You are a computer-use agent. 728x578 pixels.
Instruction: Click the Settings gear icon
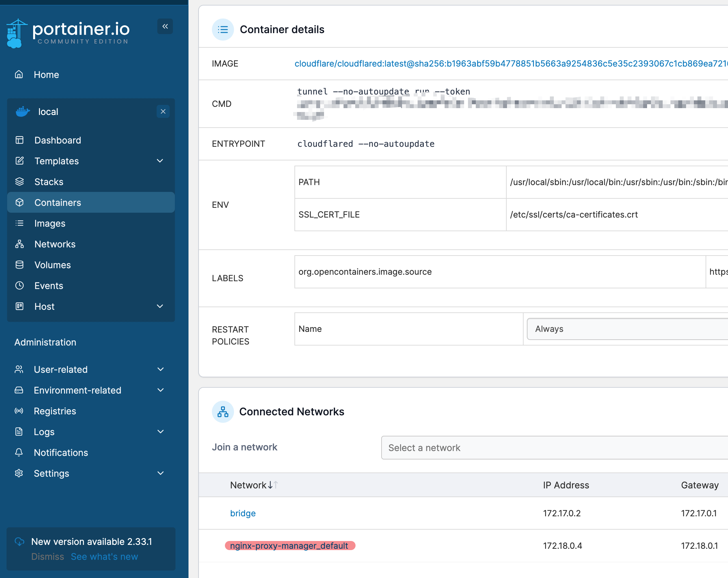point(19,473)
